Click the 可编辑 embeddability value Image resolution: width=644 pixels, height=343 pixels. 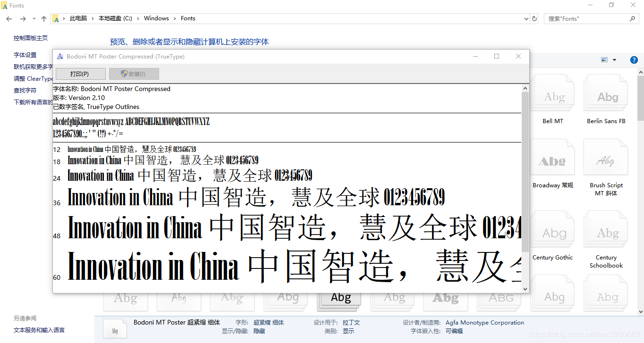click(454, 331)
